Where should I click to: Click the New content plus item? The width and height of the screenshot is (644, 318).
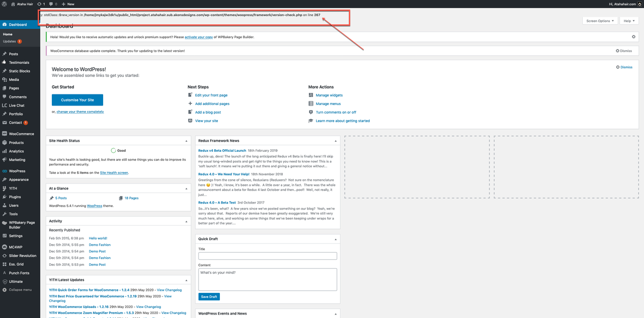click(x=68, y=4)
